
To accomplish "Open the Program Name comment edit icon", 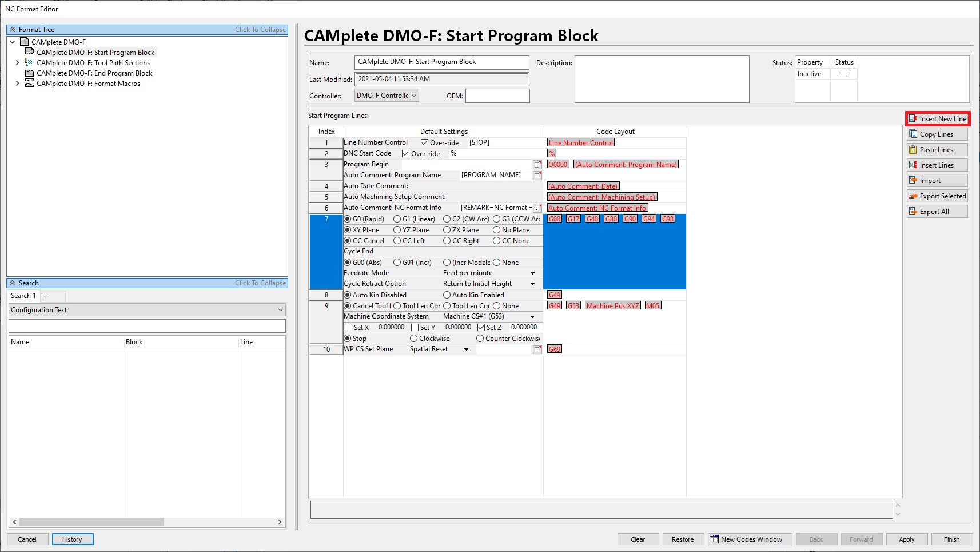I will (537, 176).
